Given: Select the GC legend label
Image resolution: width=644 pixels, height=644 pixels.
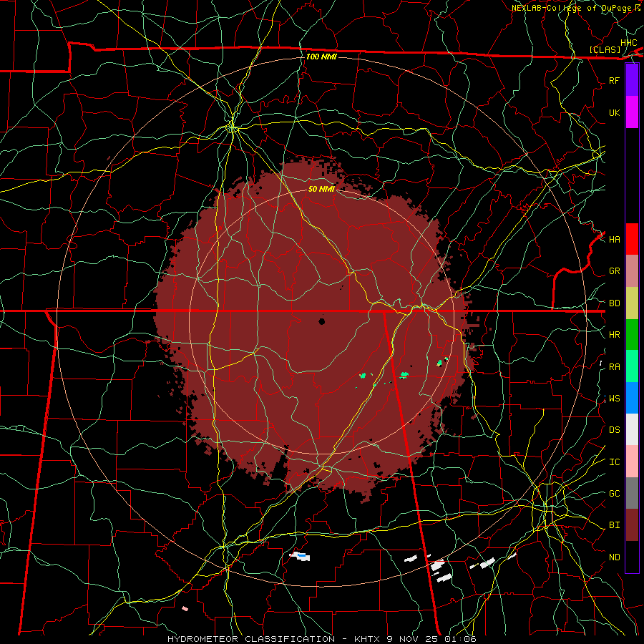Looking at the screenshot, I should pos(614,494).
